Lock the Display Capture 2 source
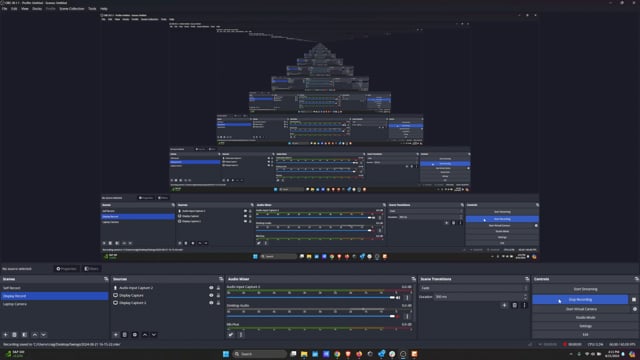The width and height of the screenshot is (640, 360). 218,303
